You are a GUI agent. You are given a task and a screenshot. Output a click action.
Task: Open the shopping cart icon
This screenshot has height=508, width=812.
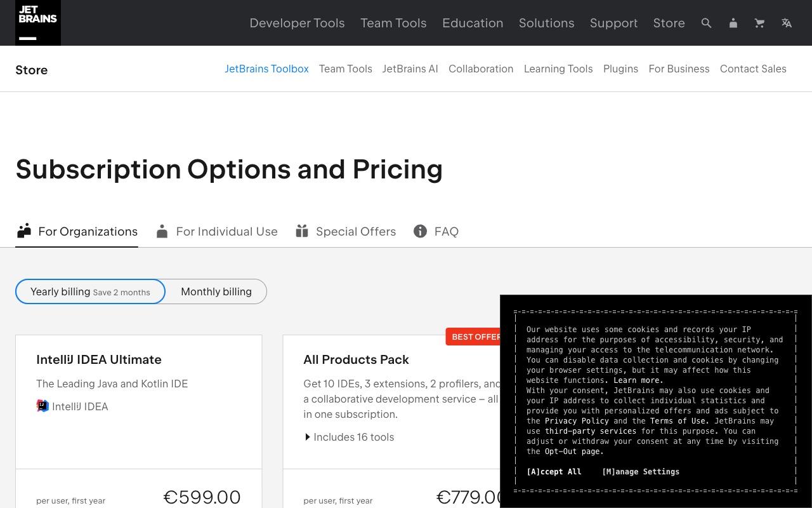pyautogui.click(x=759, y=23)
